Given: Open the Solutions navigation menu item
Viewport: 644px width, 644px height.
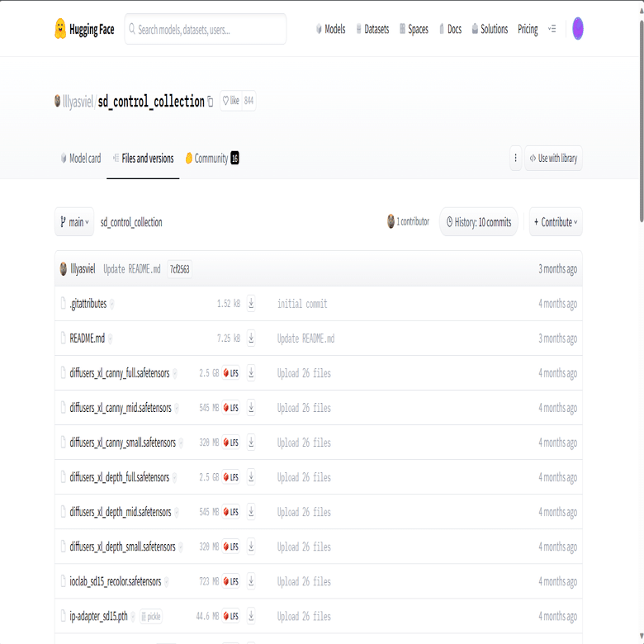Looking at the screenshot, I should click(x=490, y=29).
